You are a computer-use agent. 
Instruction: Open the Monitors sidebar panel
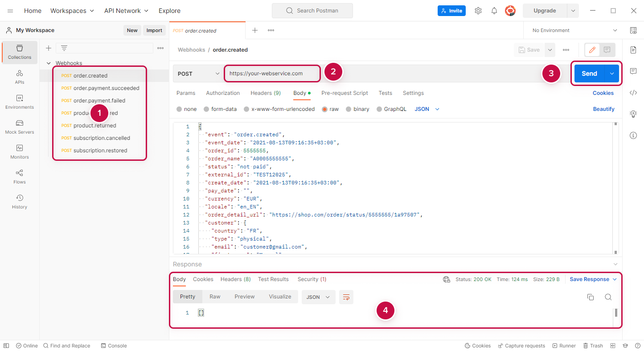point(19,151)
